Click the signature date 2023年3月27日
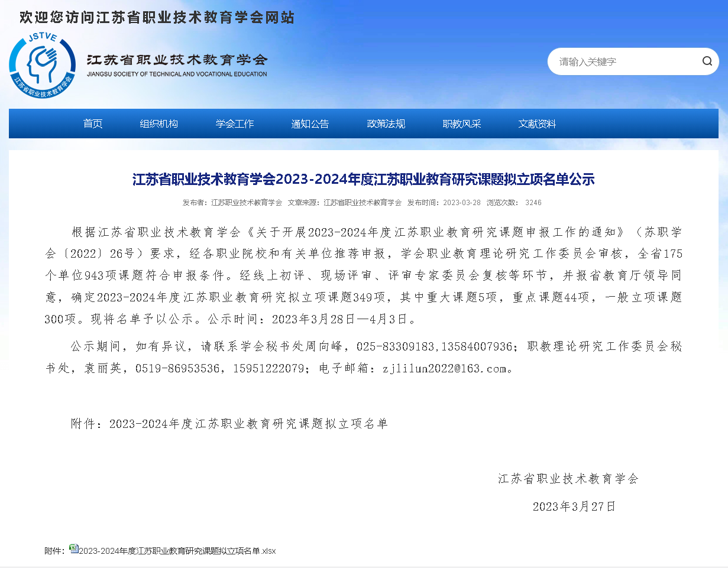This screenshot has width=728, height=568. 574,507
